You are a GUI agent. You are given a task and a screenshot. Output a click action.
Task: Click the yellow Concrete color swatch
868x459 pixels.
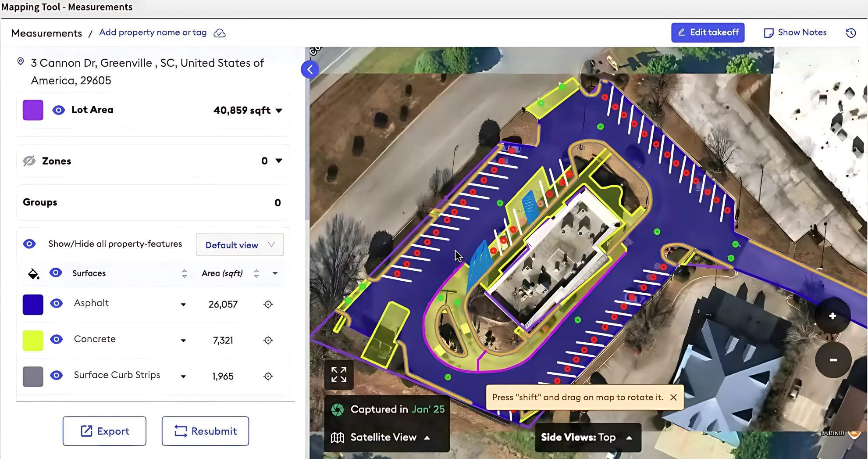33,341
